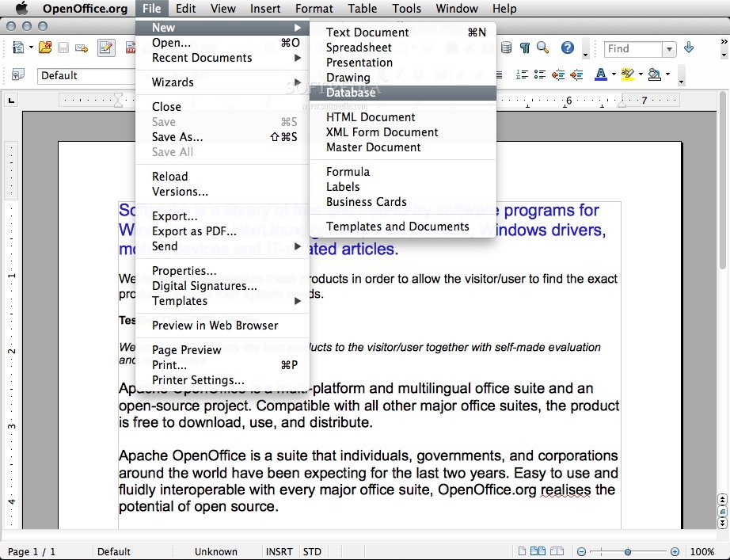730x560 pixels.
Task: Open the View menu
Action: [223, 9]
